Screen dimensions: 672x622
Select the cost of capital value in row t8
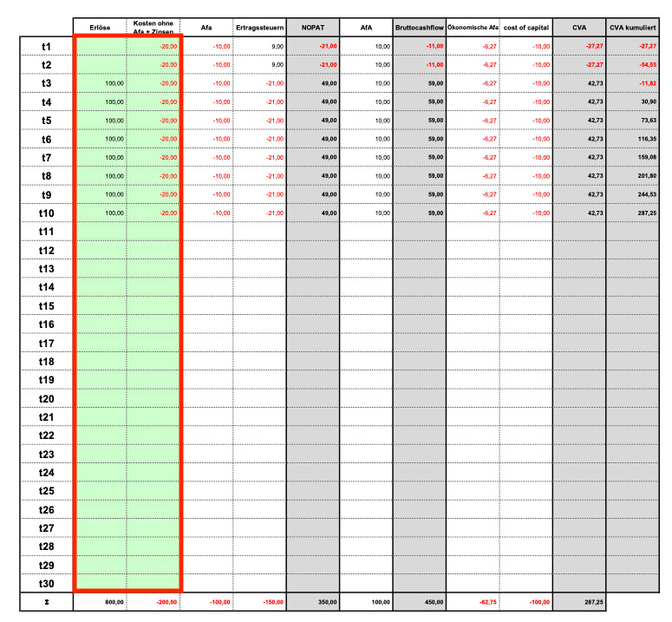click(x=541, y=176)
